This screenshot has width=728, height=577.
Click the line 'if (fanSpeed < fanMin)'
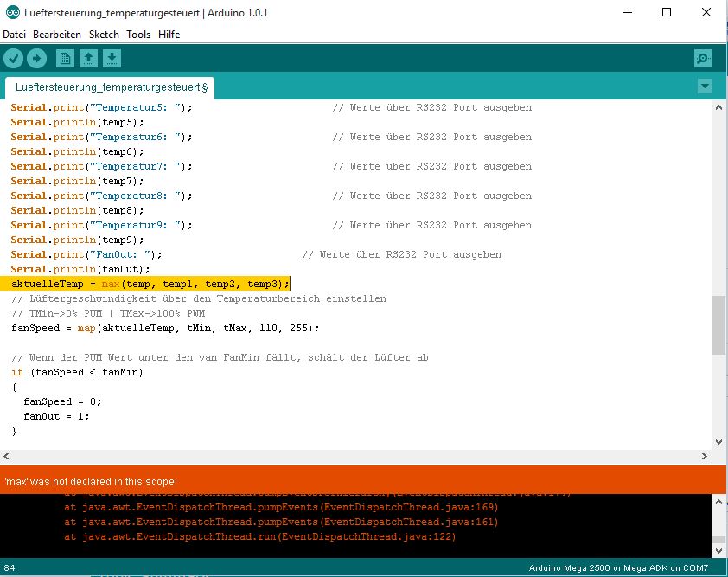pos(77,372)
